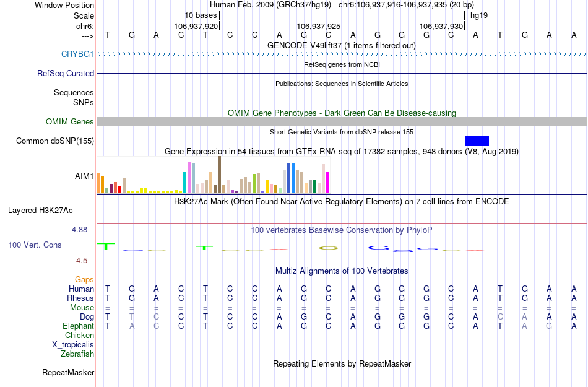Click the ---> base sequence direction label
This screenshot has height=387, width=588.
pos(88,36)
